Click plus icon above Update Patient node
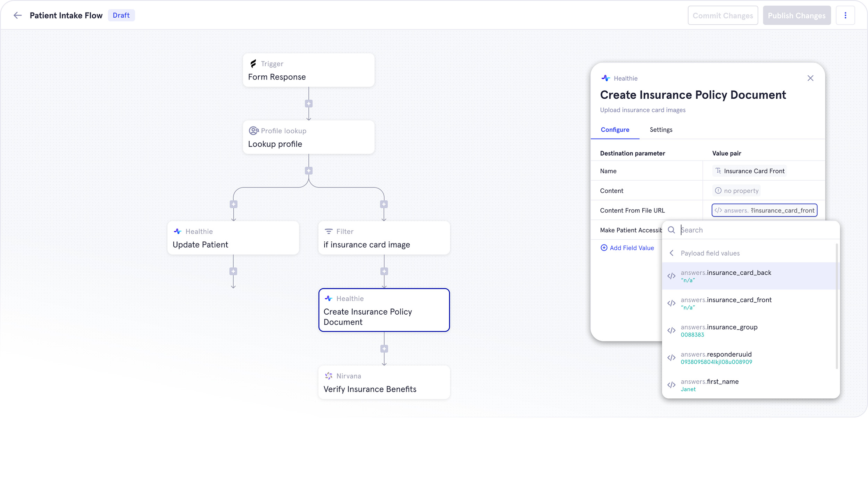The image size is (868, 480). [x=234, y=204]
